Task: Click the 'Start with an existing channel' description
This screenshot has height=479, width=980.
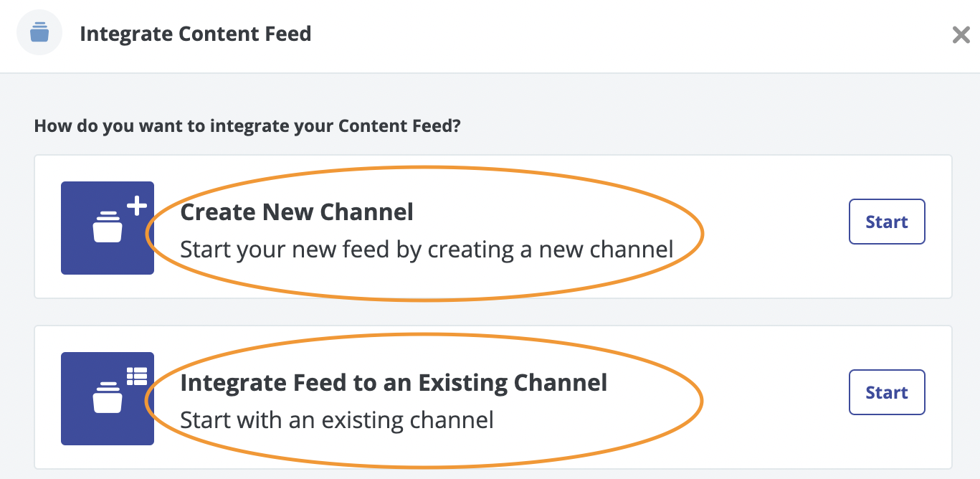Action: (x=337, y=419)
